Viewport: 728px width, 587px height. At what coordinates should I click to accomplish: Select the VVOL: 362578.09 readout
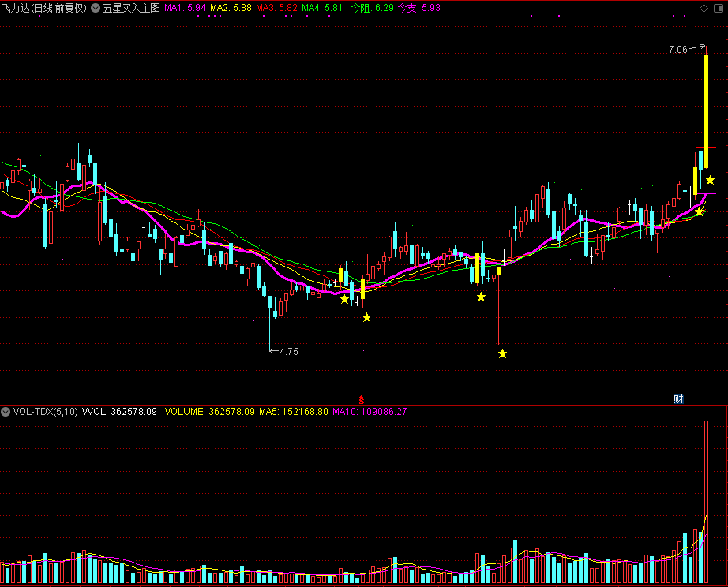119,412
